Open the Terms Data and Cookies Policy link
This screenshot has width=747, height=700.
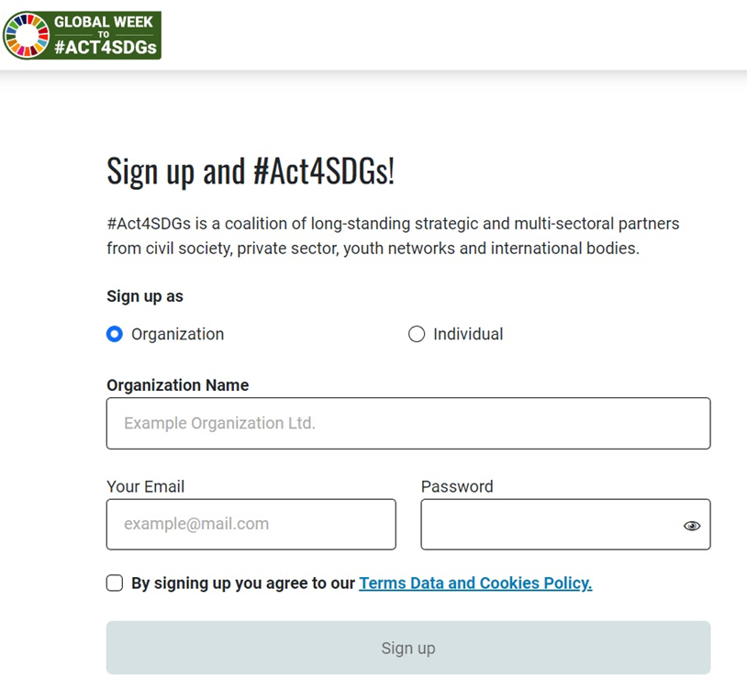tap(475, 583)
